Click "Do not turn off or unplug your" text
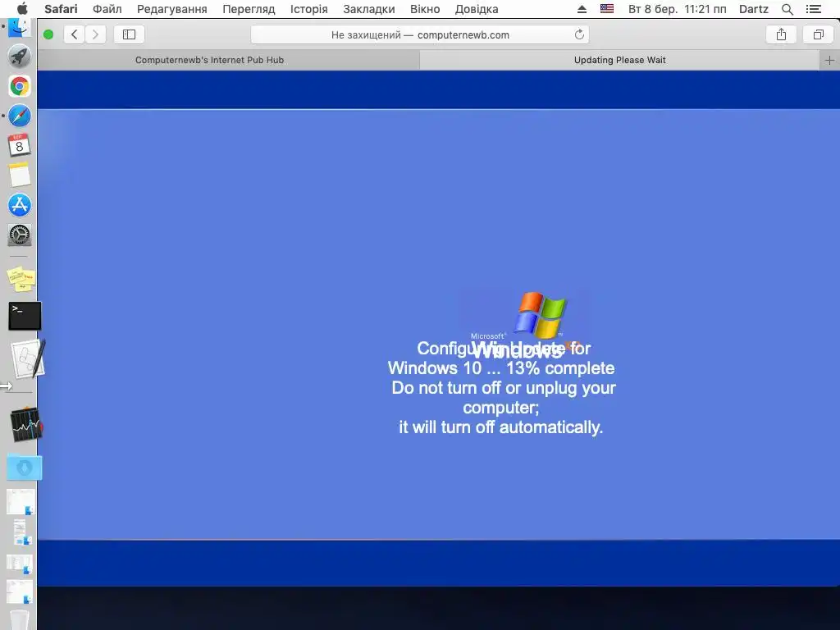 click(504, 388)
